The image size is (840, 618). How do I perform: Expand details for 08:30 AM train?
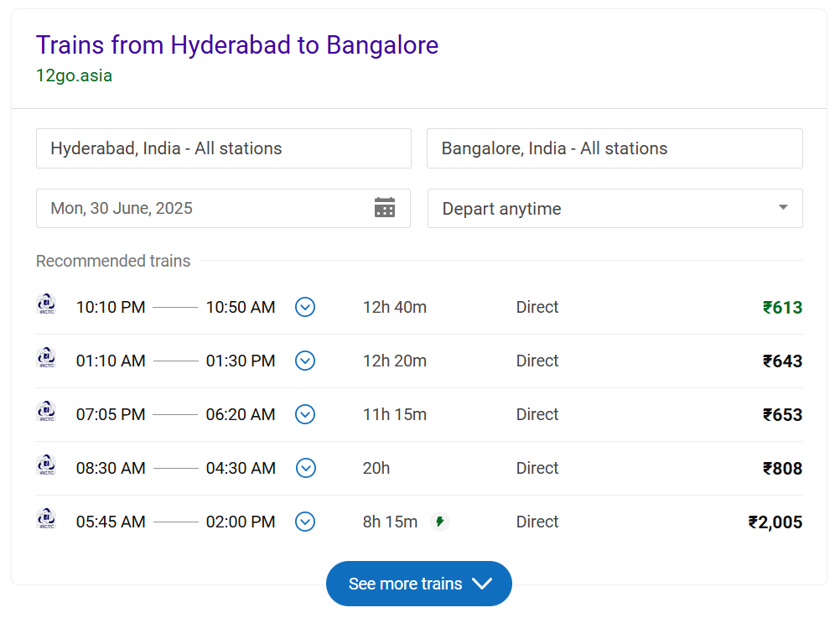coord(305,468)
